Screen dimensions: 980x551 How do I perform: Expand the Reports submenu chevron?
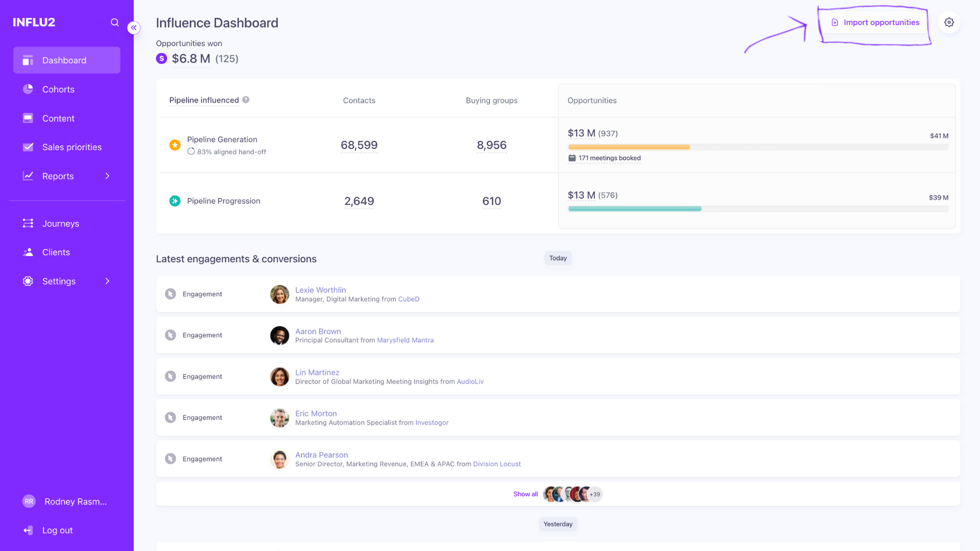(107, 176)
